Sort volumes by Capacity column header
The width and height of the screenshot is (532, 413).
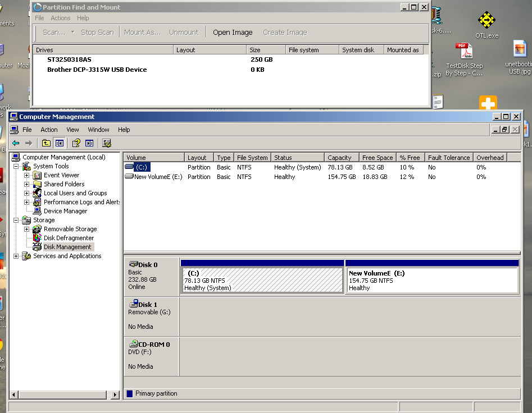pyautogui.click(x=342, y=158)
